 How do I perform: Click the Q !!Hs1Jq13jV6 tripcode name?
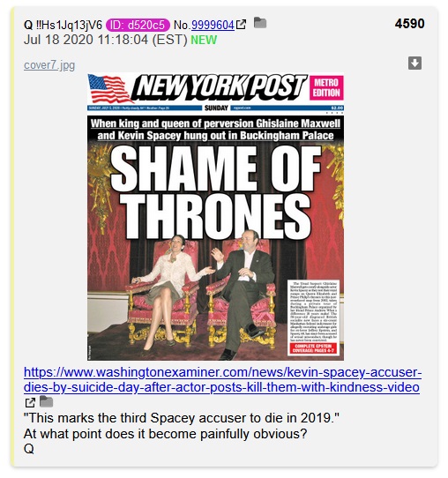pos(63,25)
